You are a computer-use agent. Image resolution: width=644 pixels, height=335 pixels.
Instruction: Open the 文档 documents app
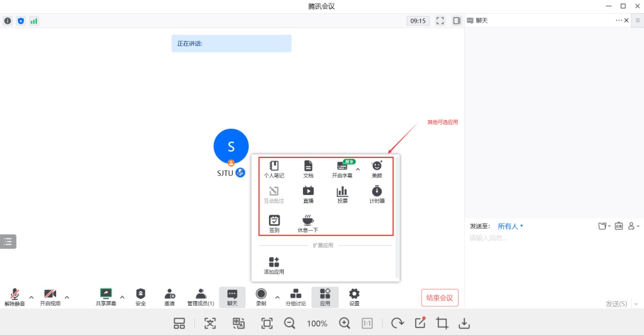click(308, 169)
